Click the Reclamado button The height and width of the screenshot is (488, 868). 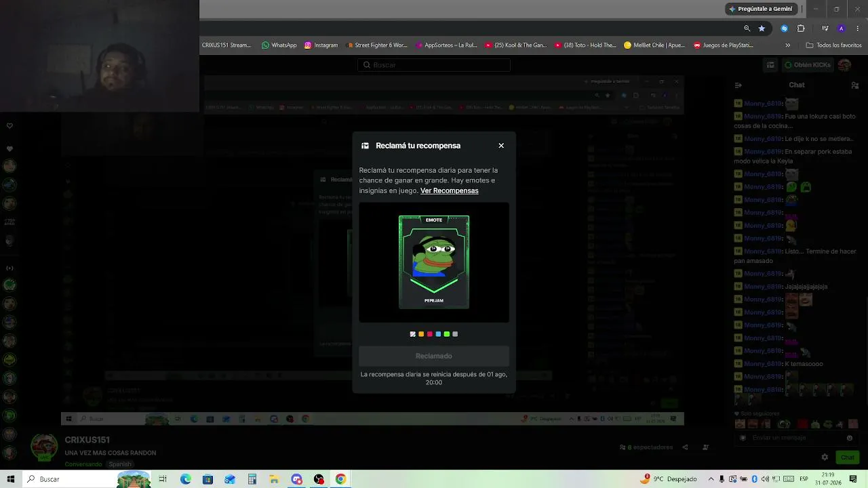434,356
